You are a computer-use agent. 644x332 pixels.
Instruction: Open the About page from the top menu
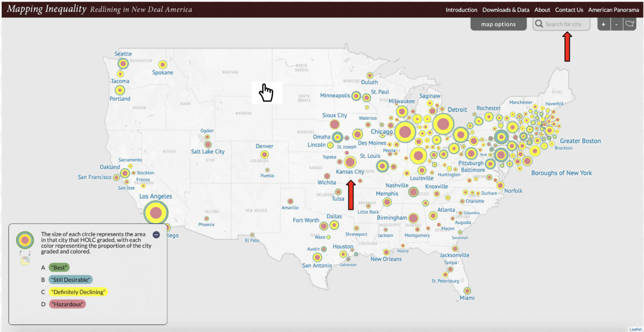click(x=542, y=10)
